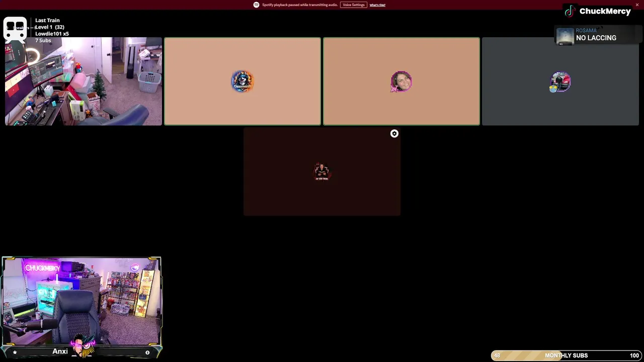Click the TikTok logo beside ChuckMercy

[x=570, y=11]
